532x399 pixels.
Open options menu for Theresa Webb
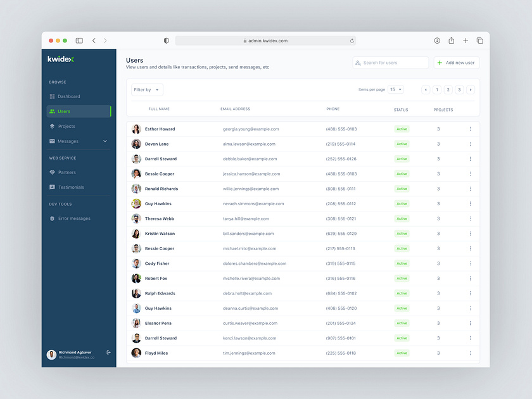(x=470, y=218)
